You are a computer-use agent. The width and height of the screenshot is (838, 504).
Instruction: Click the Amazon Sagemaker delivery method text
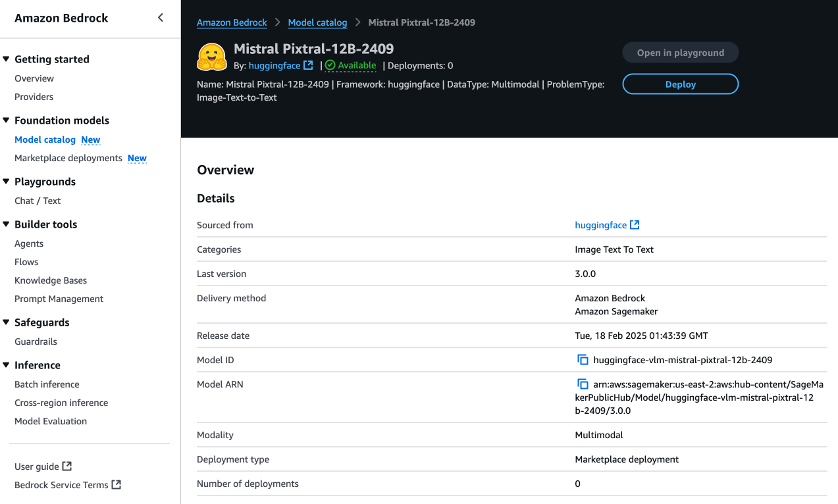click(x=616, y=311)
